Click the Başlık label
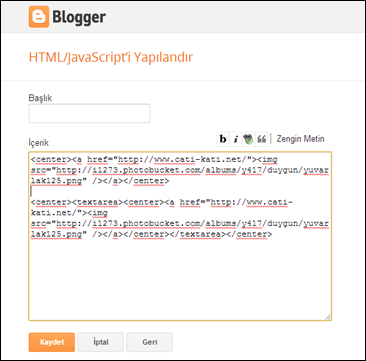Image resolution: width=366 pixels, height=361 pixels. coord(40,98)
